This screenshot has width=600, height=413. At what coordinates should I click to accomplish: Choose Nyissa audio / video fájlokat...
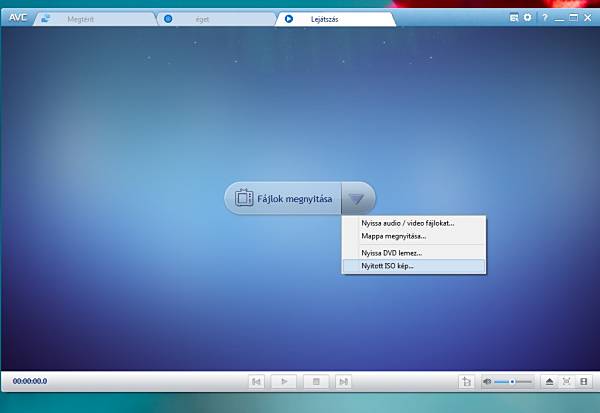[x=414, y=223]
